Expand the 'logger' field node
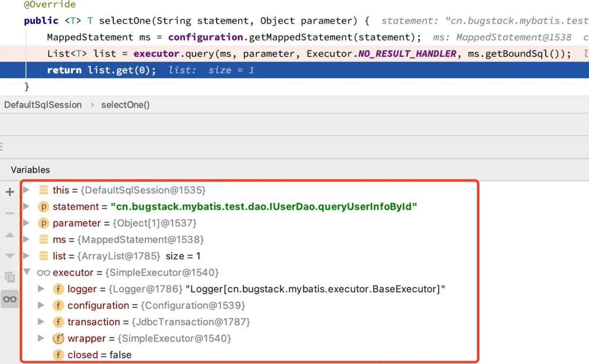The height and width of the screenshot is (364, 589). click(41, 288)
